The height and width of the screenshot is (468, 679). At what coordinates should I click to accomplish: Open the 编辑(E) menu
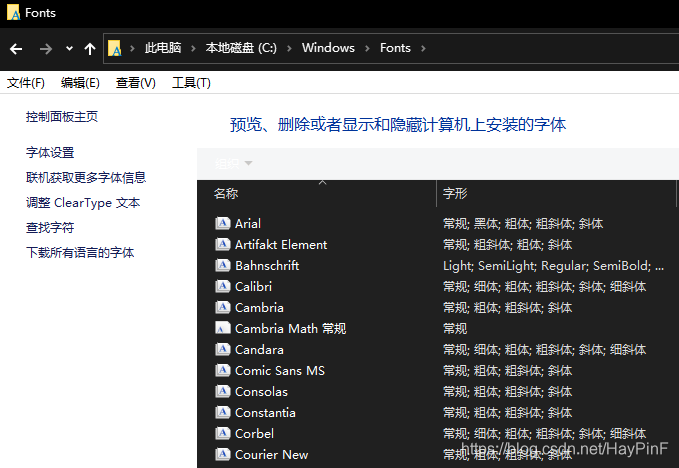click(80, 83)
